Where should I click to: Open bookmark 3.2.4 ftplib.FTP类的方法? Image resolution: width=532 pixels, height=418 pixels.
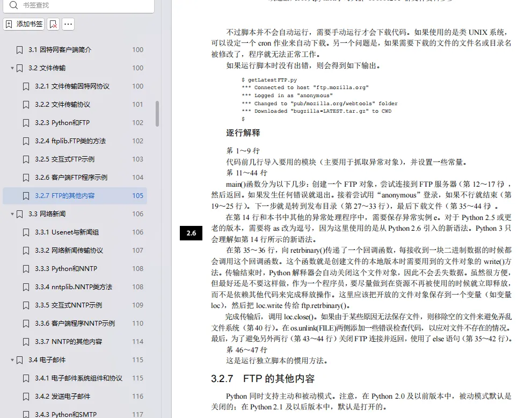pos(70,141)
